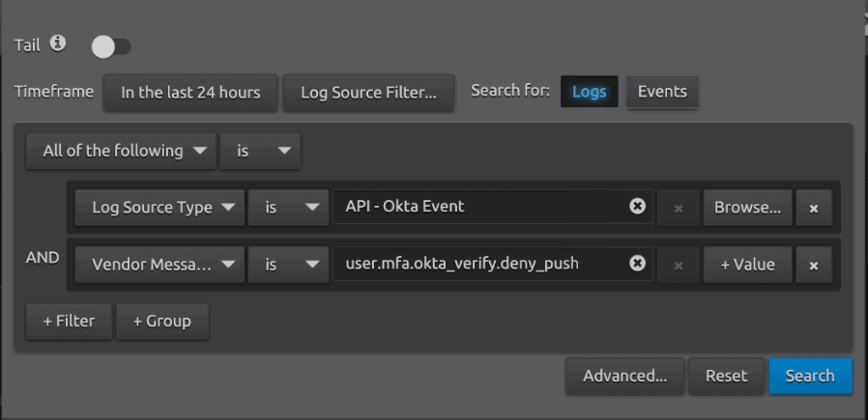This screenshot has height=420, width=868.
Task: Remove the Log Source Type filter row
Action: coord(813,208)
